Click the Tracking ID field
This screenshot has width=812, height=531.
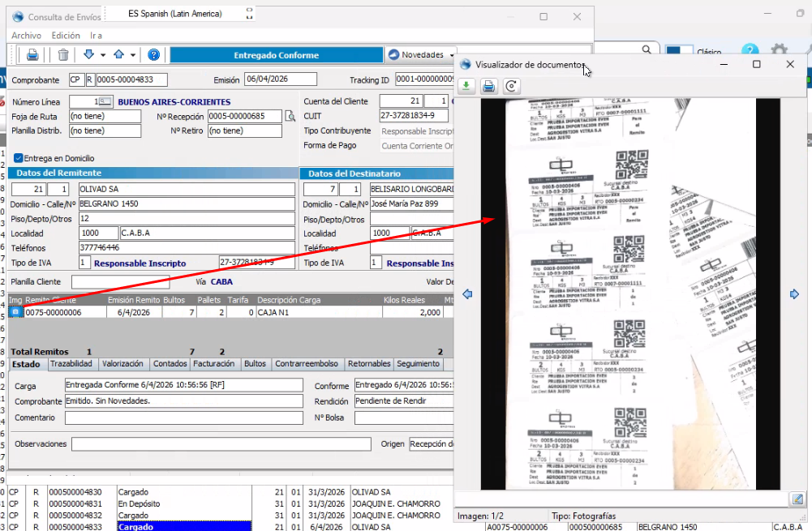coord(424,79)
